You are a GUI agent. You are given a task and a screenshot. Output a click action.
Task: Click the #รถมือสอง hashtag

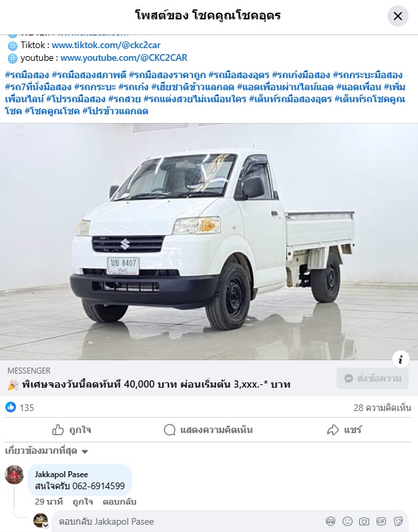[27, 75]
